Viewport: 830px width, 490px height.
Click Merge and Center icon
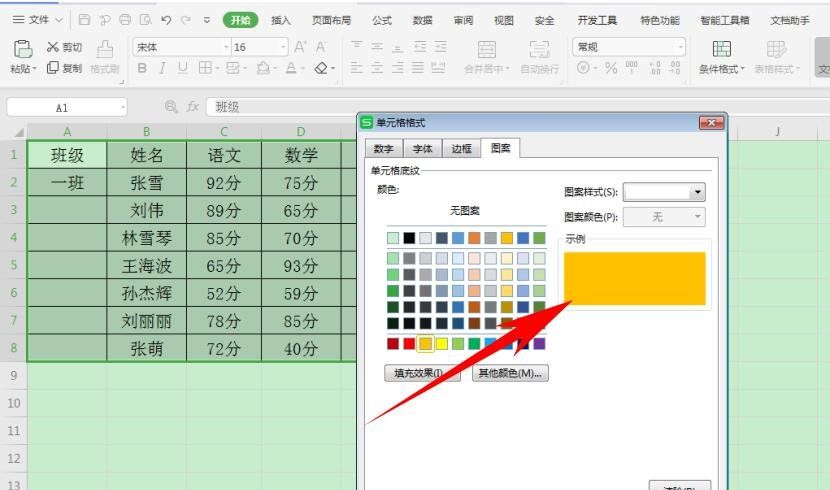tap(486, 49)
